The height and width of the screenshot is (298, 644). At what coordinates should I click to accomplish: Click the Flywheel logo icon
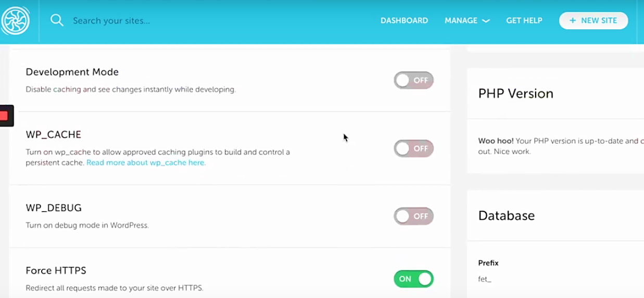coord(15,21)
